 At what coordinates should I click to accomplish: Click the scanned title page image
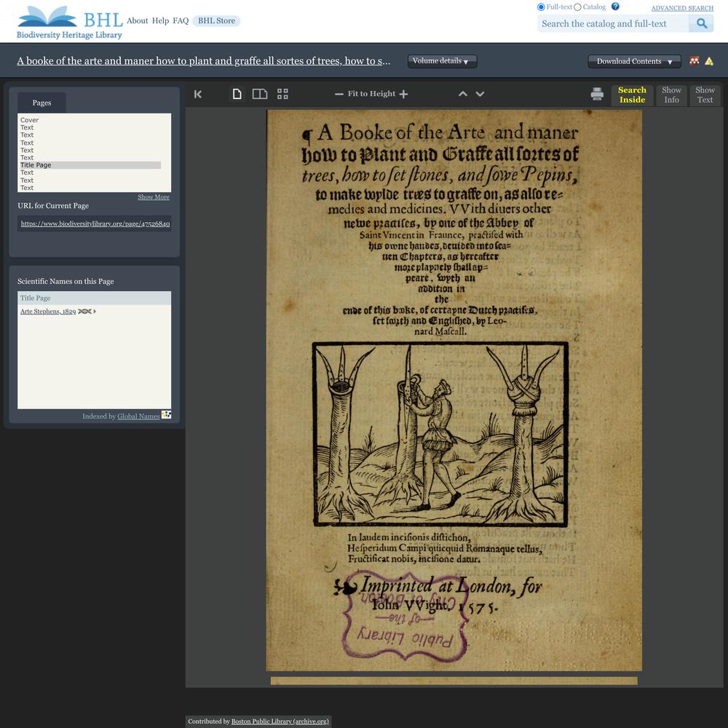click(x=454, y=390)
